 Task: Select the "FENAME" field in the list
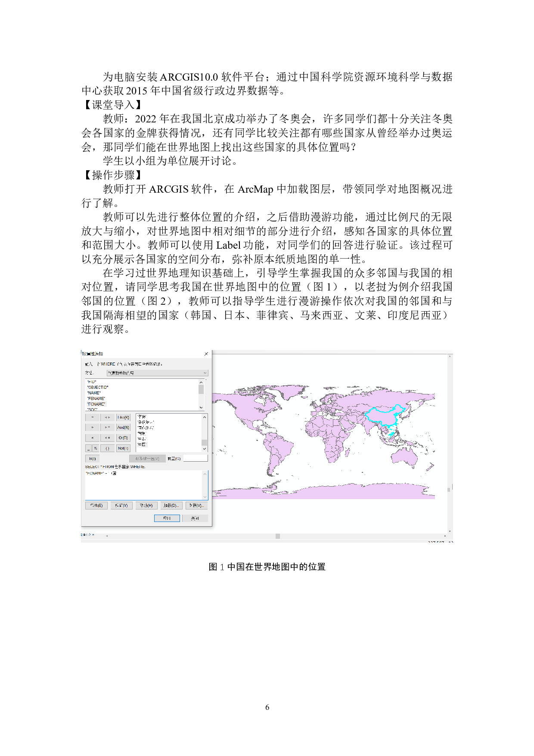click(96, 399)
